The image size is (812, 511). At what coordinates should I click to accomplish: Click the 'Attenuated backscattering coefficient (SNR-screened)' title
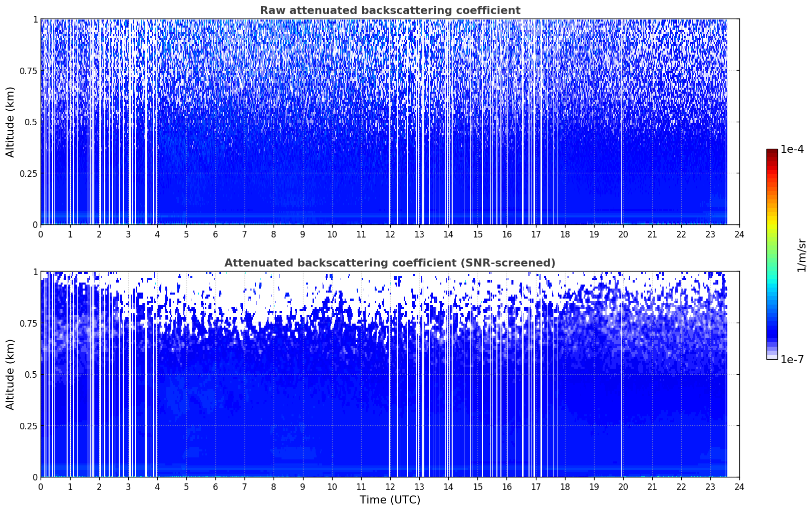tap(390, 263)
